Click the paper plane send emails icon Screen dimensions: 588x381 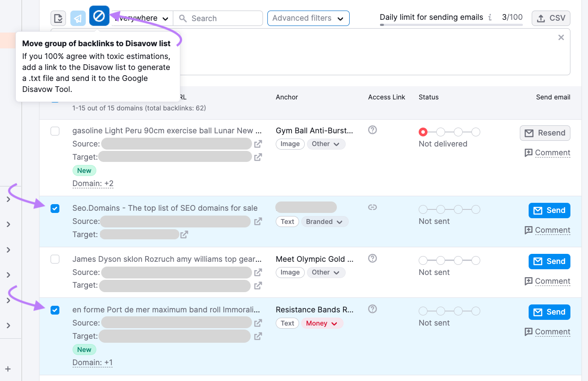coord(78,18)
